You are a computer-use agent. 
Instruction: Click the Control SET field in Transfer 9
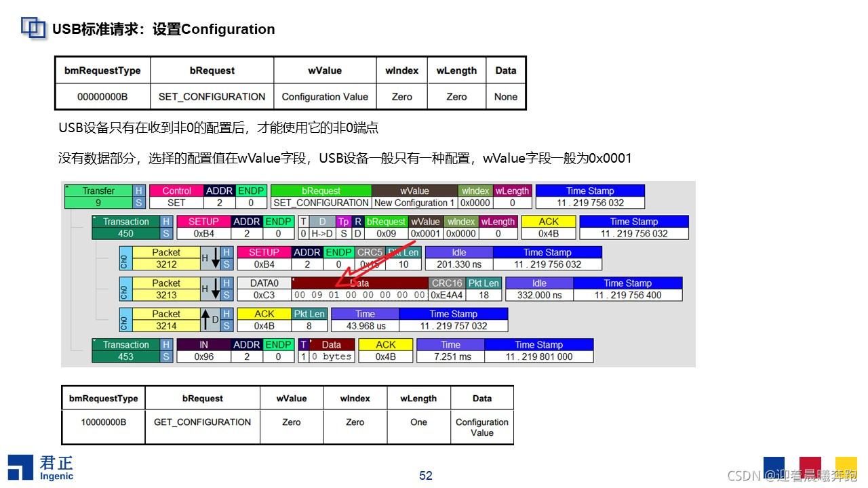coord(176,197)
